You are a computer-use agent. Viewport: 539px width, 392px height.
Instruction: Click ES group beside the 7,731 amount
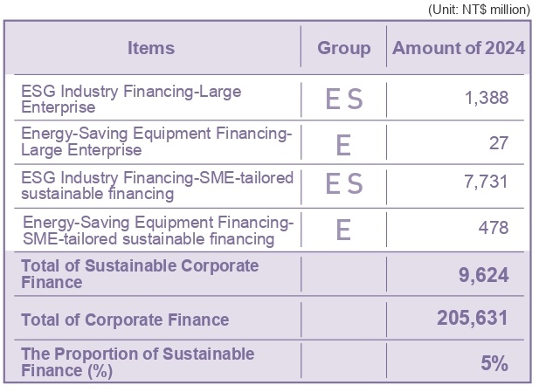point(343,185)
